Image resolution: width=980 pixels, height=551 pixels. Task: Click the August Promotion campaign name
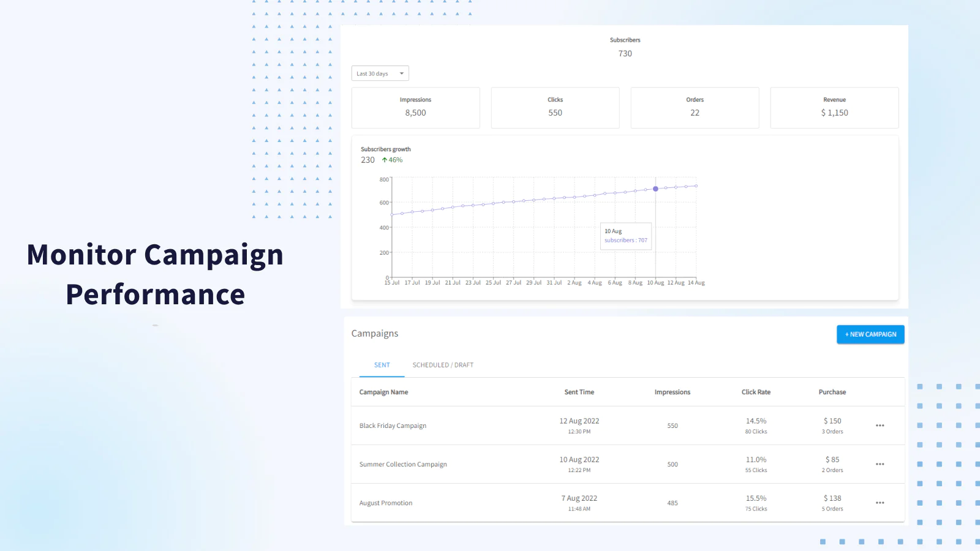pos(386,503)
